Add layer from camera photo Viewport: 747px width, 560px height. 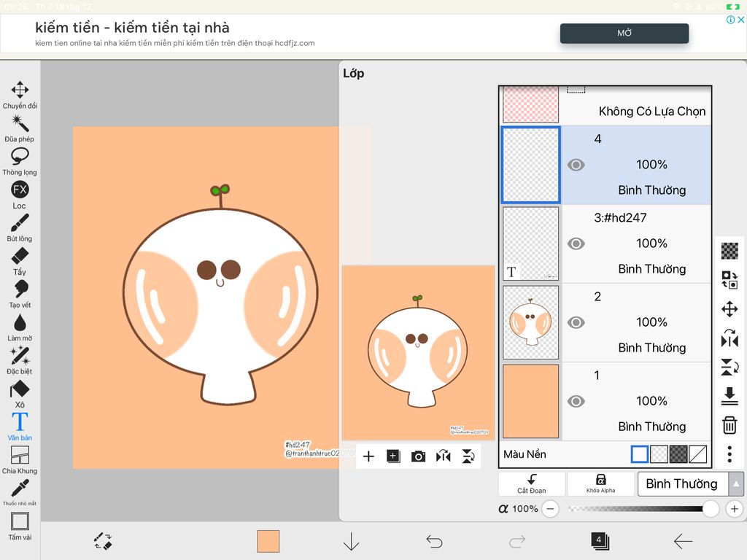pos(418,456)
